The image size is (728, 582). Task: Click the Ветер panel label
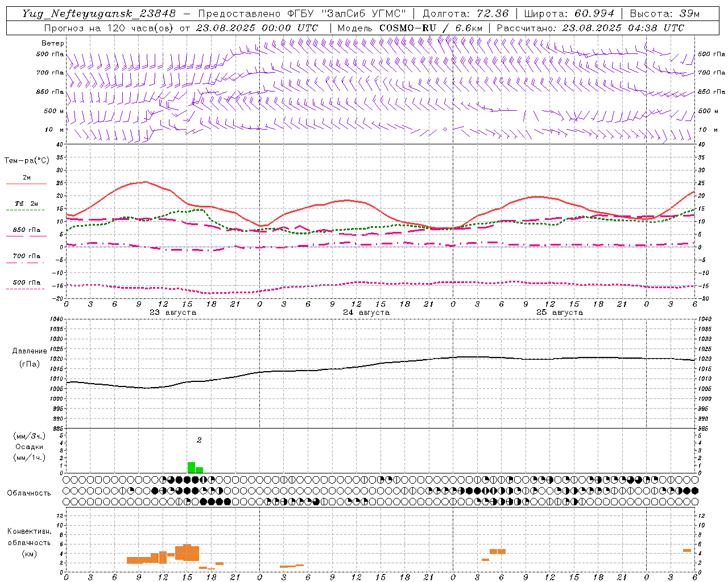[53, 43]
